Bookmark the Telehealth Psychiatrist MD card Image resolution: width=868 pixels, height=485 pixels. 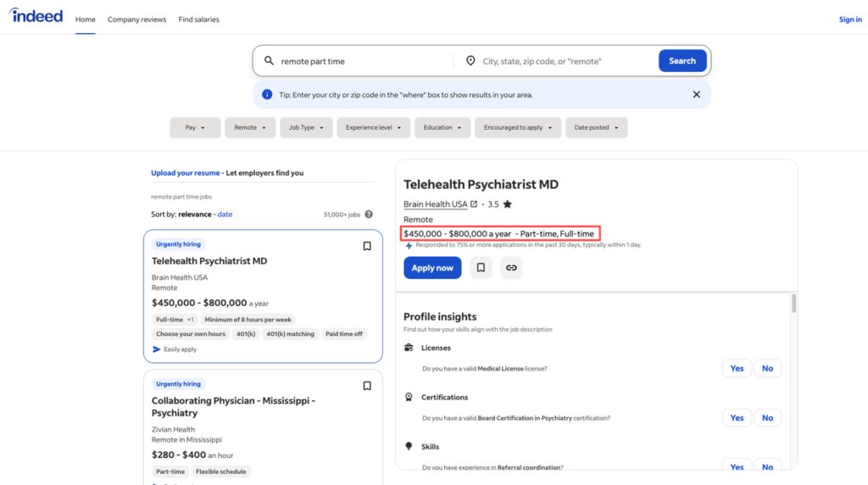tap(367, 247)
